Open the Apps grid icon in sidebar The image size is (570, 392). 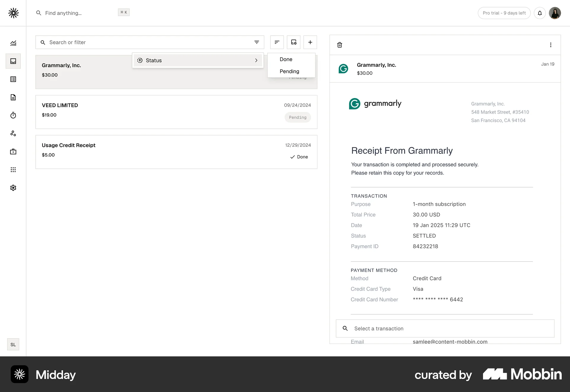(x=13, y=170)
